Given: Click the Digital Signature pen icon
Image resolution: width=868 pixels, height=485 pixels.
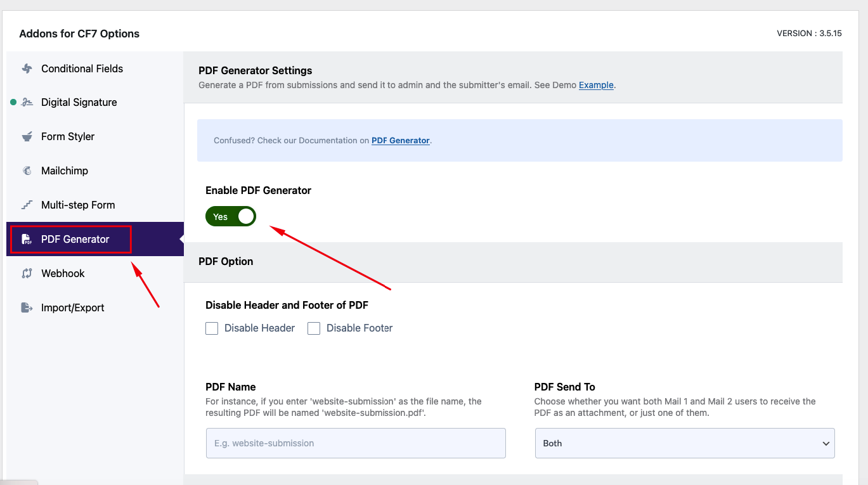Looking at the screenshot, I should tap(27, 102).
